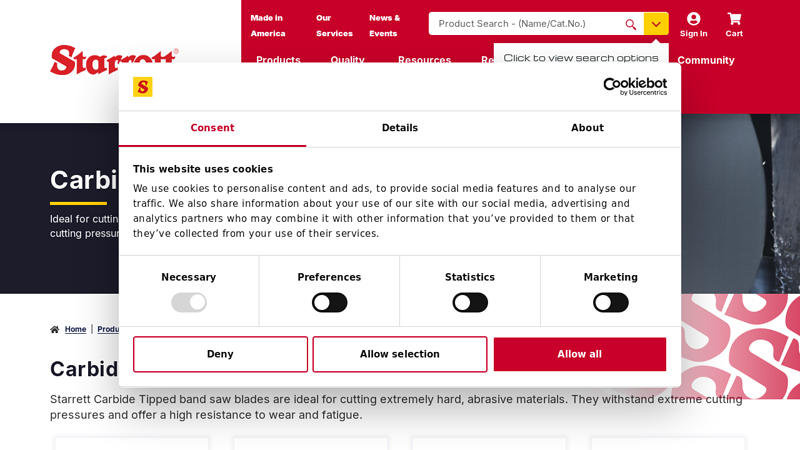Viewport: 800px width, 450px height.
Task: Click the Home breadcrumb house icon
Action: [55, 329]
